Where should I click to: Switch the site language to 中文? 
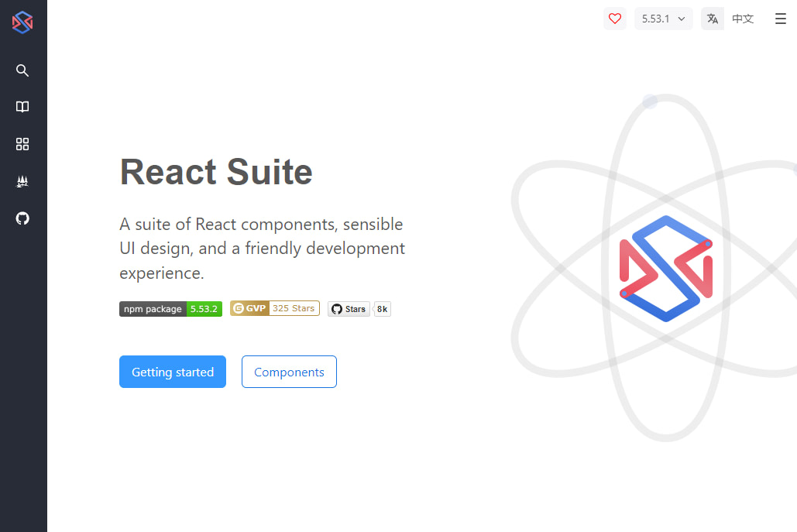point(742,19)
